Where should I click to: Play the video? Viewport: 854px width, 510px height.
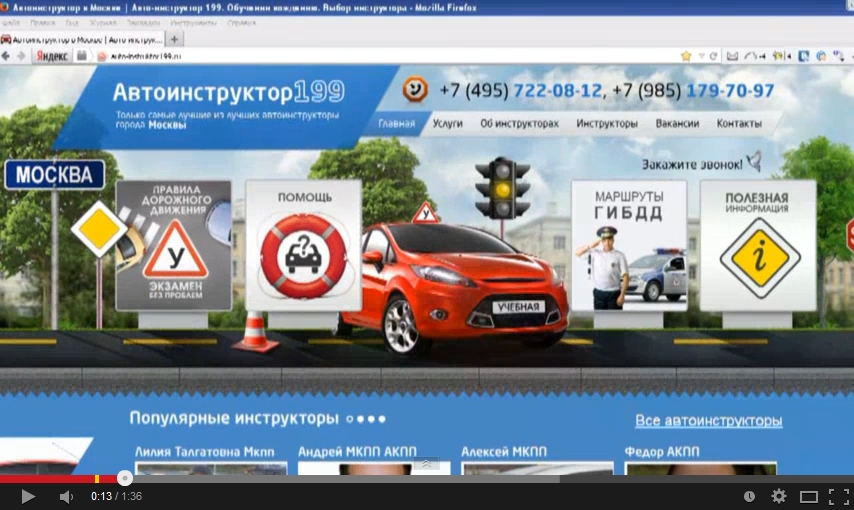pos(28,496)
